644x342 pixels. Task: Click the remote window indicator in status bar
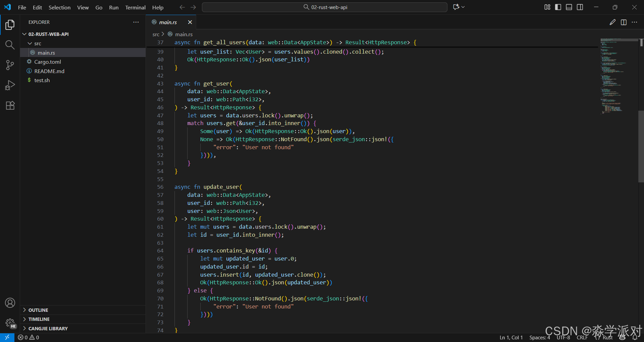click(x=7, y=337)
